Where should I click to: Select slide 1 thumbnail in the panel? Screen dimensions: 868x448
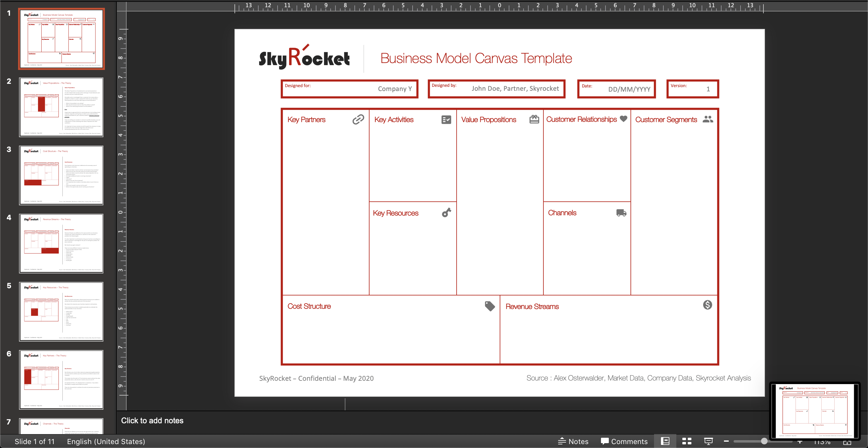coord(61,39)
